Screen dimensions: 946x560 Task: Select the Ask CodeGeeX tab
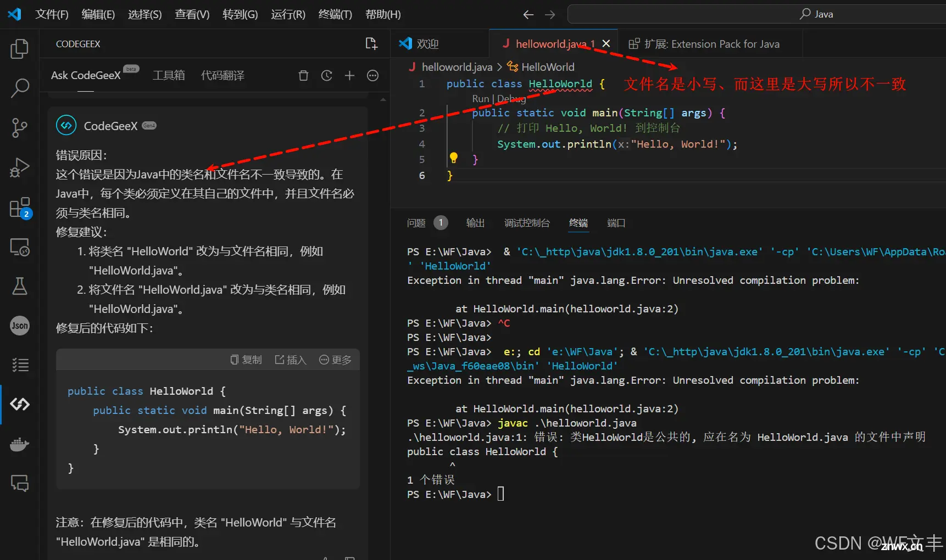pos(86,75)
